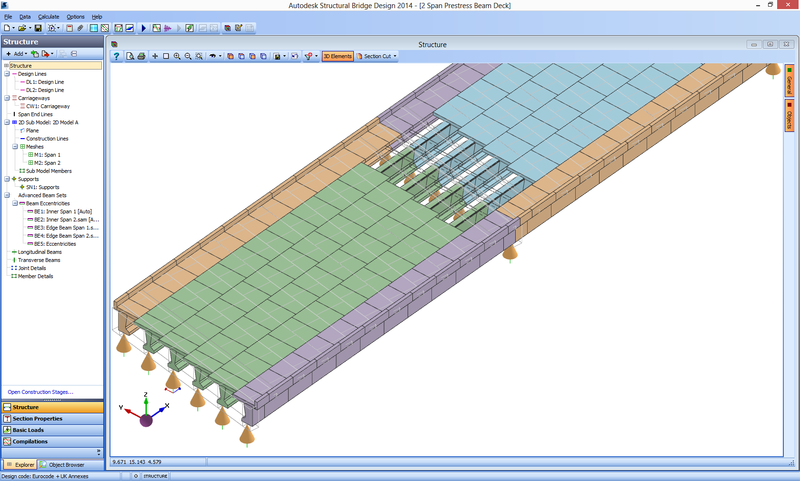Open the Section Cut dropdown

pos(378,57)
